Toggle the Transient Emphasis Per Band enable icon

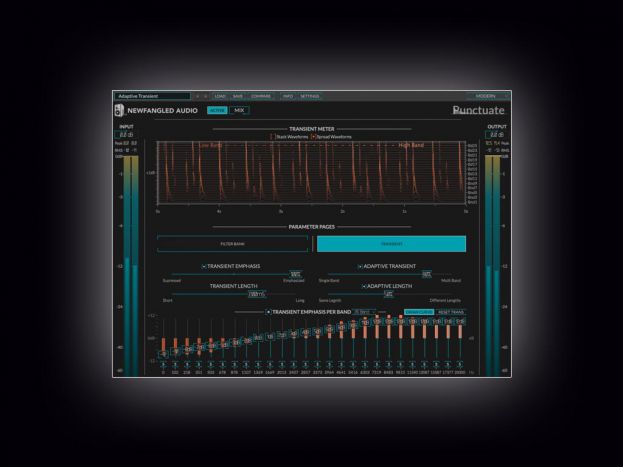pos(269,312)
